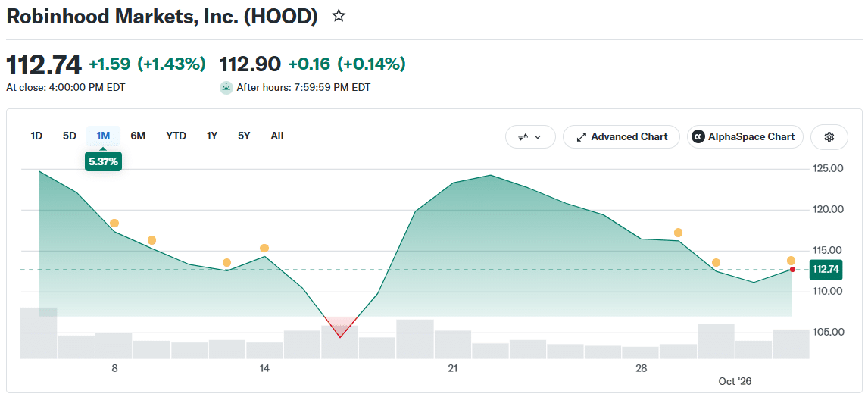
Task: Select the 6M time range
Action: (138, 136)
